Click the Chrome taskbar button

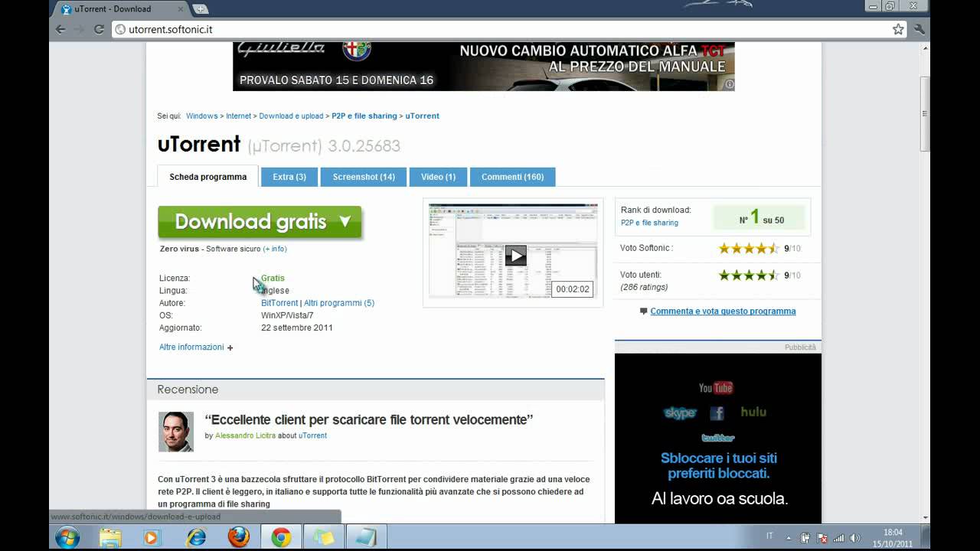(281, 538)
